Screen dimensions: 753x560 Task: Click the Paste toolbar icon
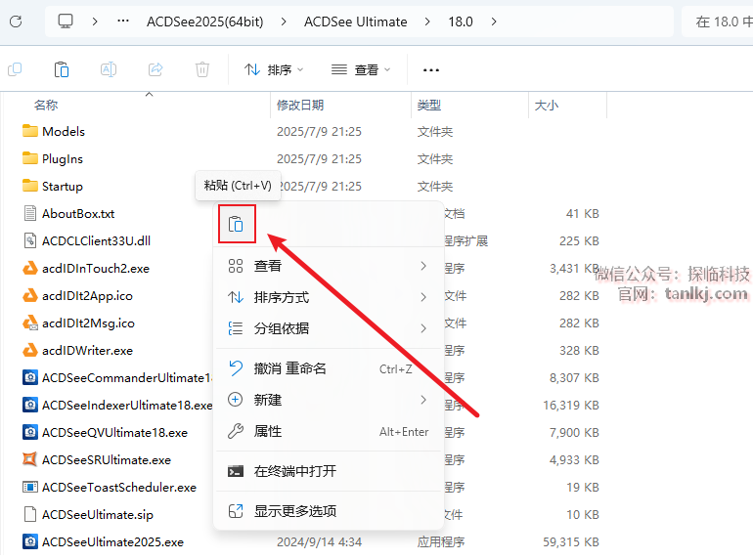pyautogui.click(x=62, y=70)
